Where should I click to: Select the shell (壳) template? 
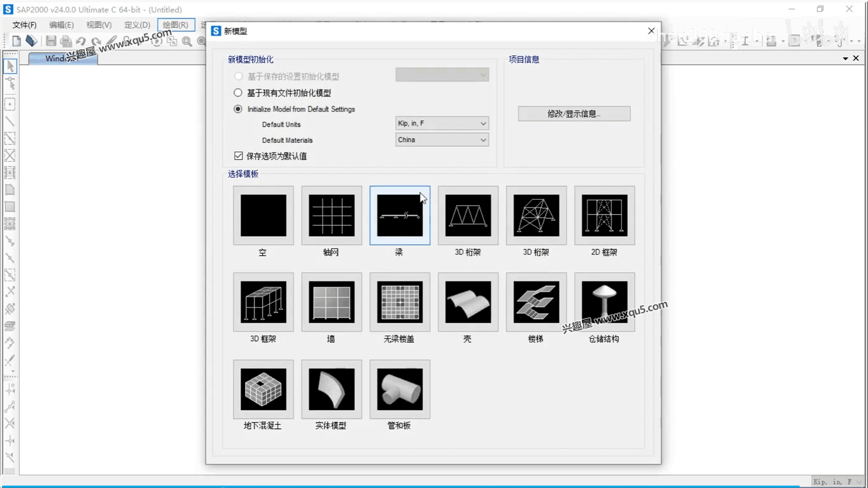tap(468, 302)
